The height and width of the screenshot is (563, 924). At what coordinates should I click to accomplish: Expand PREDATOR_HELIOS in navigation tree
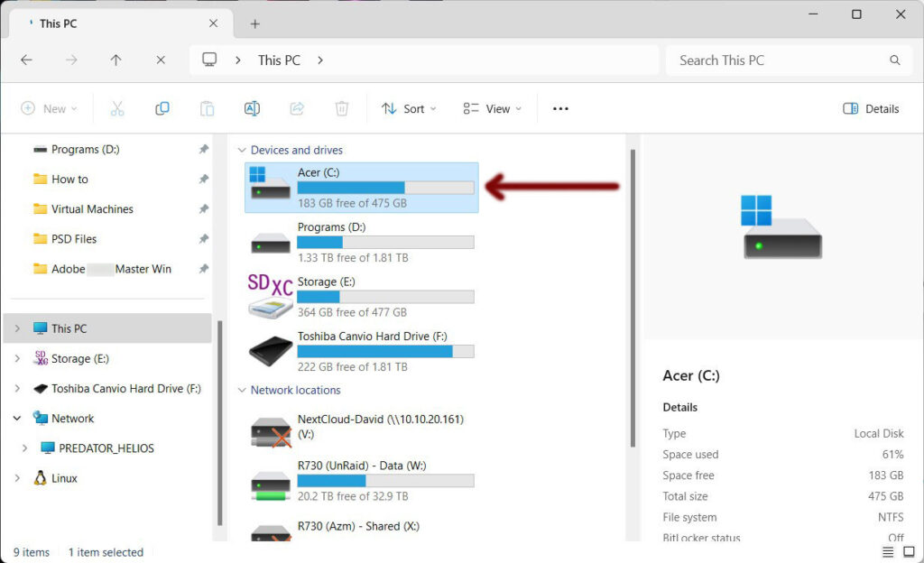click(x=25, y=448)
